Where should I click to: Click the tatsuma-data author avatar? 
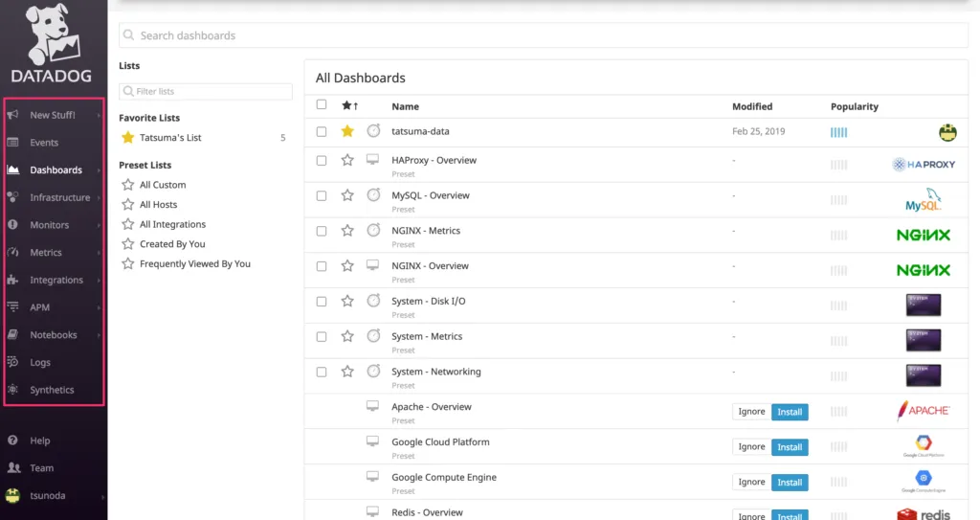coord(947,132)
